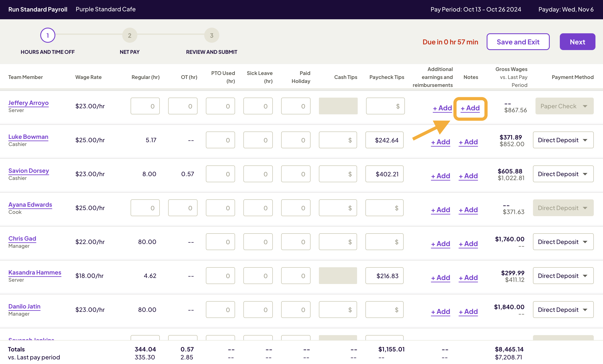The height and width of the screenshot is (364, 603).
Task: Expand Danilo Jatin's payment method dropdown arrow
Action: click(585, 310)
